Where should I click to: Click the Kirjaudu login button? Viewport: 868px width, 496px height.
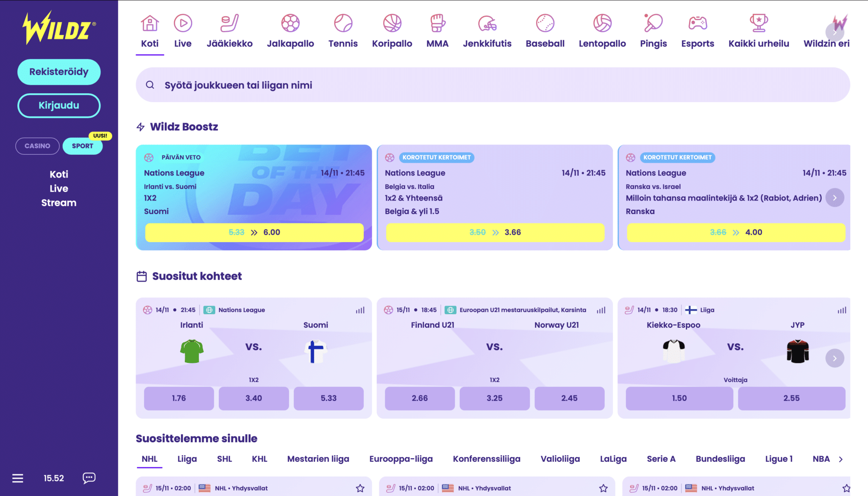click(59, 105)
